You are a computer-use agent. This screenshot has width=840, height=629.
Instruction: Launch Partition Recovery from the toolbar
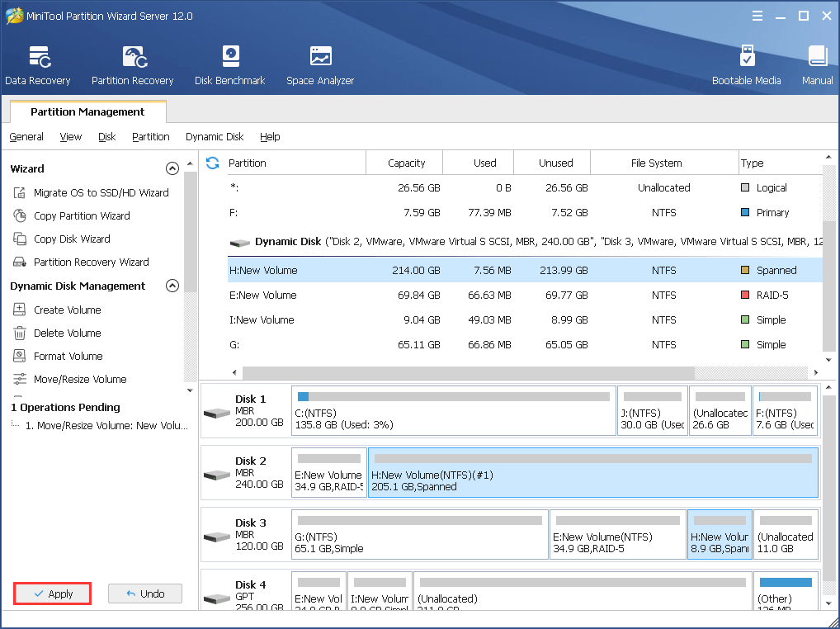[132, 65]
